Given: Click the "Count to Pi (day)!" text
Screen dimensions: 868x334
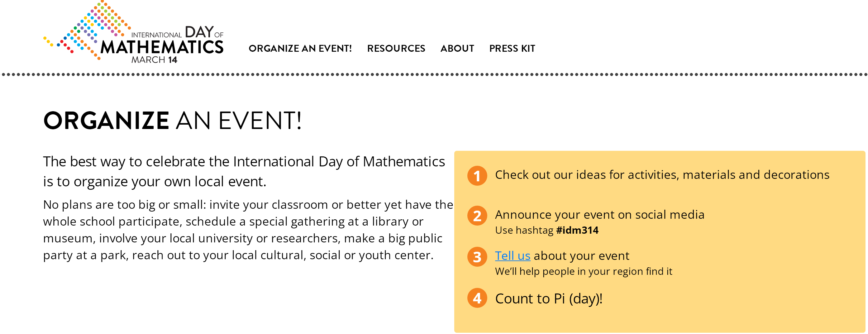Looking at the screenshot, I should pyautogui.click(x=549, y=298).
